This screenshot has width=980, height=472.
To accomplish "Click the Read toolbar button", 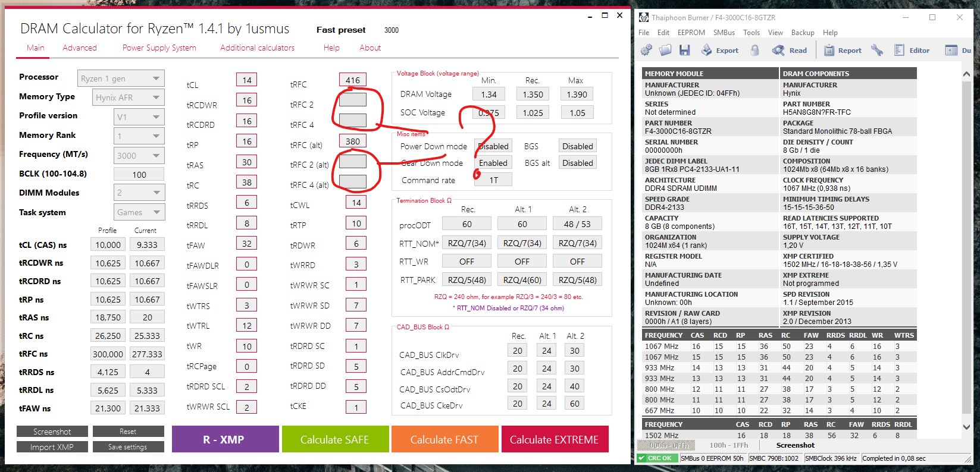I will point(790,51).
